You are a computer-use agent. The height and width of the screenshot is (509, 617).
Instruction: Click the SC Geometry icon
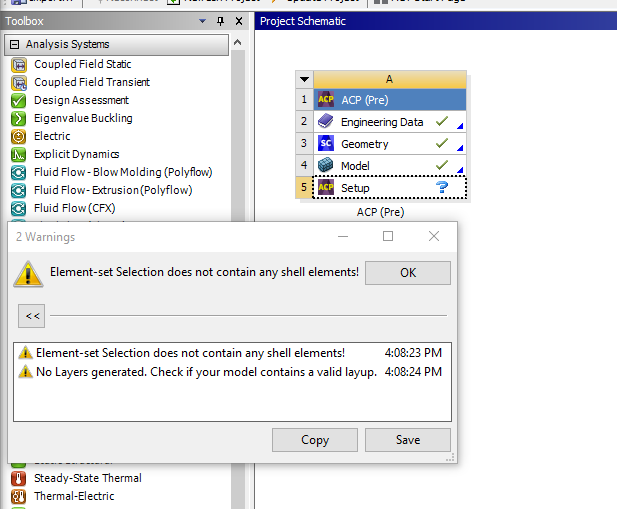click(326, 144)
